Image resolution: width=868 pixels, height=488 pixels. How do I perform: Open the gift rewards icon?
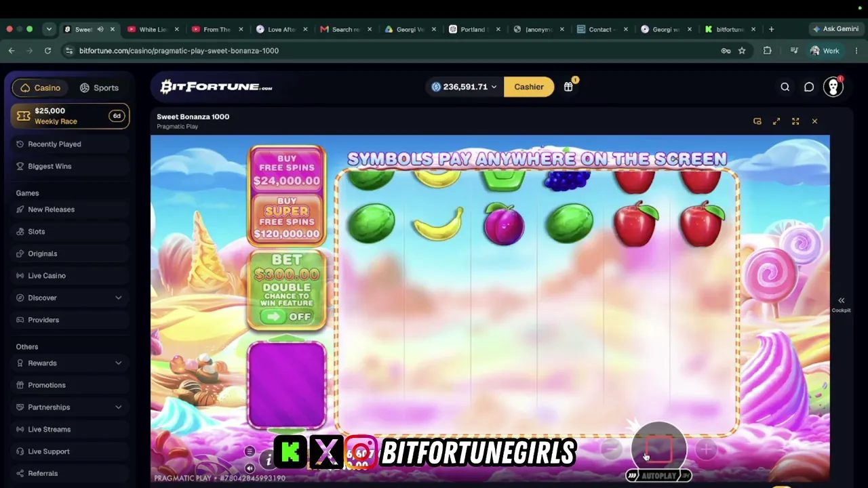point(568,87)
